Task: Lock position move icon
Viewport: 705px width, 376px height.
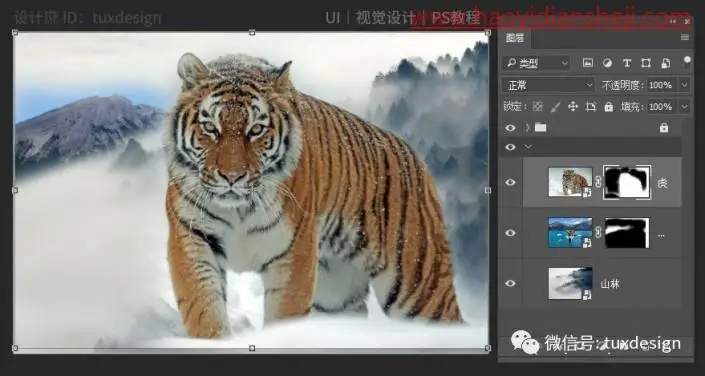Action: (573, 107)
